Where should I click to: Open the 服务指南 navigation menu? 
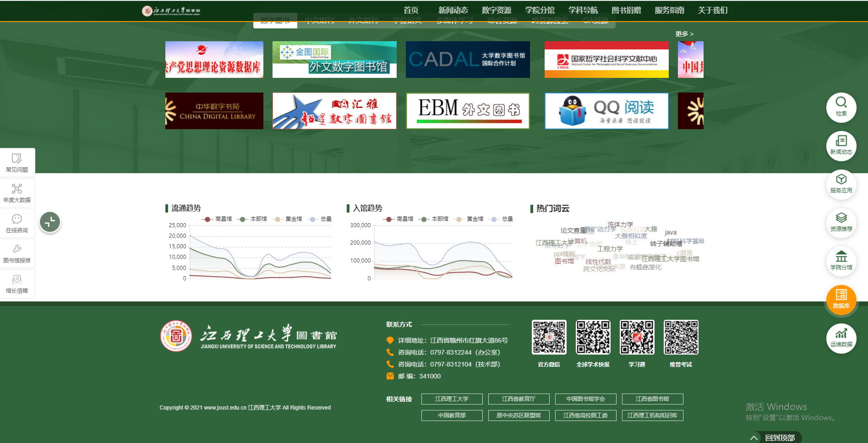pos(670,10)
